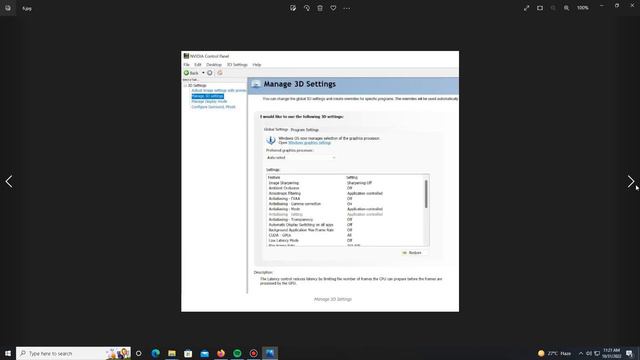Select the Antialiasing - Gamma correction row
This screenshot has width=640, height=360.
tap(346, 204)
